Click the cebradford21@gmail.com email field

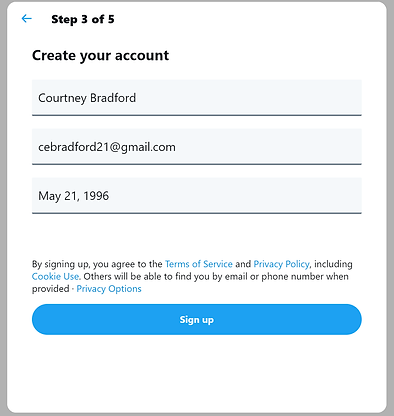click(197, 147)
